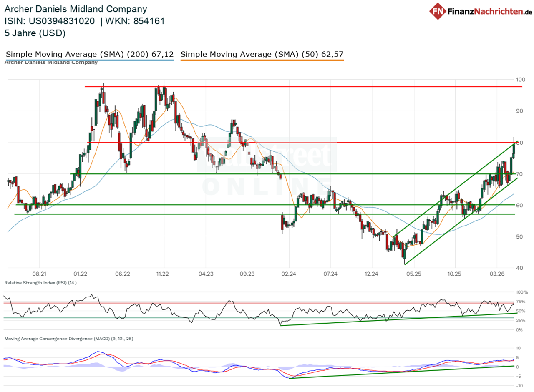Click the 25% label on the RSI axis
The width and height of the screenshot is (534, 392).
pos(521,320)
